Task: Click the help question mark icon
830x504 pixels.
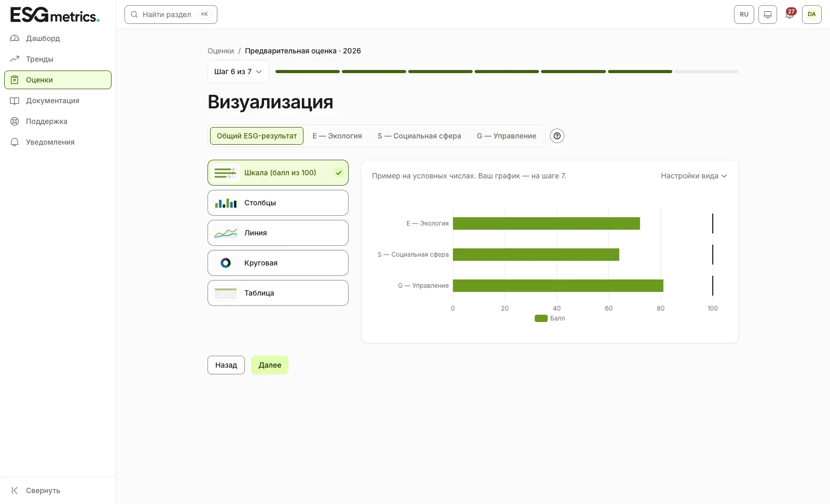Action: click(x=557, y=136)
